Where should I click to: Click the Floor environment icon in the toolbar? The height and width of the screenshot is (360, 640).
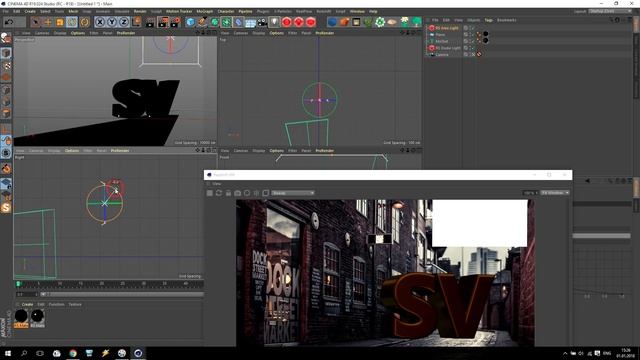tap(250, 22)
